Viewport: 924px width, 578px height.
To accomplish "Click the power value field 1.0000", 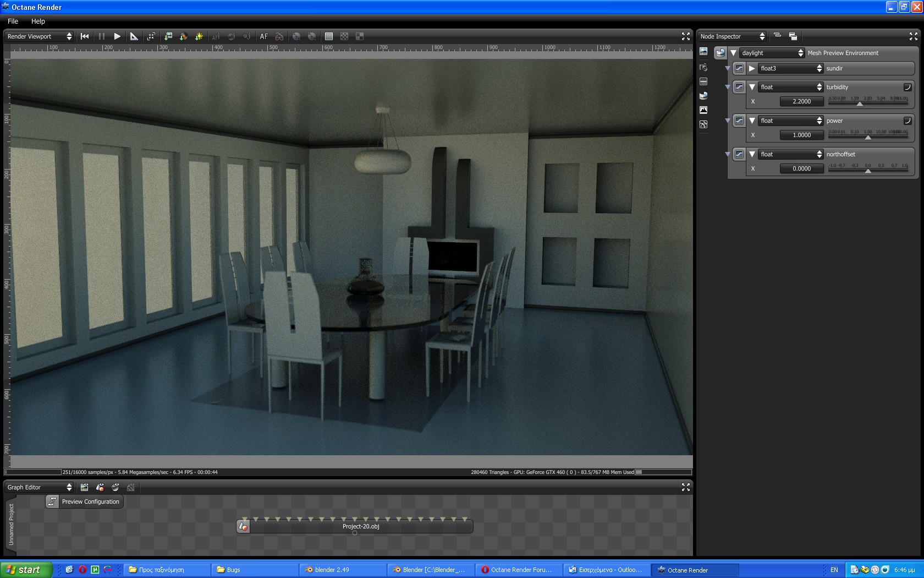I will point(801,135).
